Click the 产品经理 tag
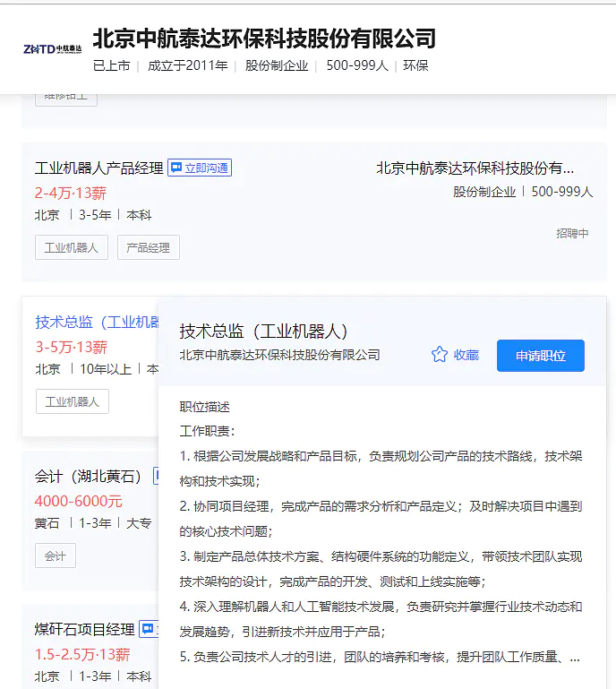The image size is (616, 689). coord(149,247)
